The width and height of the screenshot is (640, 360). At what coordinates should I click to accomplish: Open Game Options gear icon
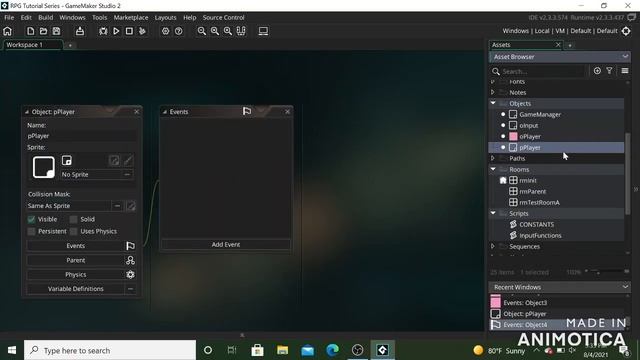(165, 31)
